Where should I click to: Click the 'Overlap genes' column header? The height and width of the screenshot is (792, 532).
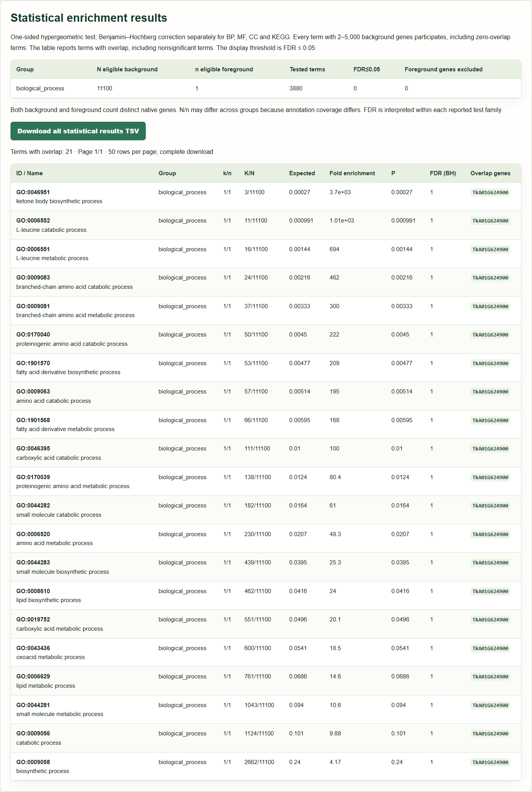[x=490, y=173]
